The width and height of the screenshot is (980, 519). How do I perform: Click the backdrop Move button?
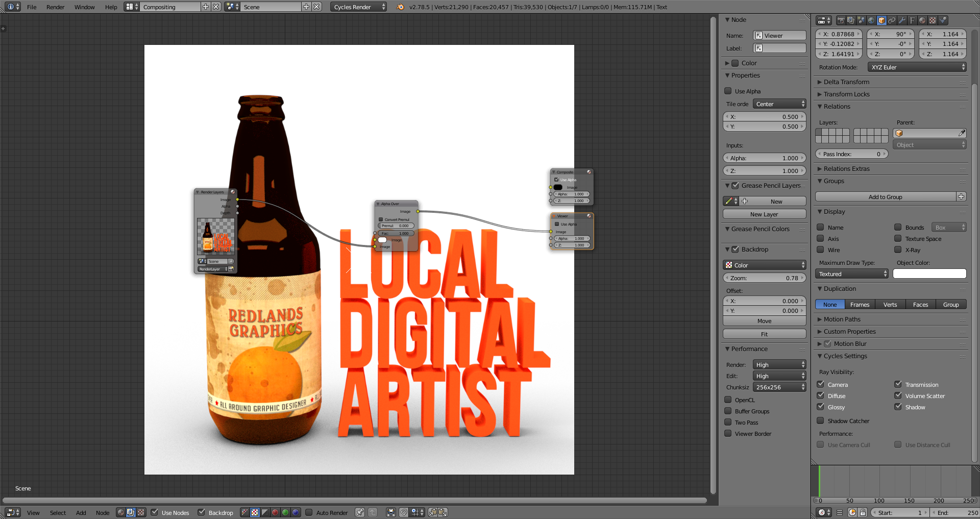(x=765, y=321)
